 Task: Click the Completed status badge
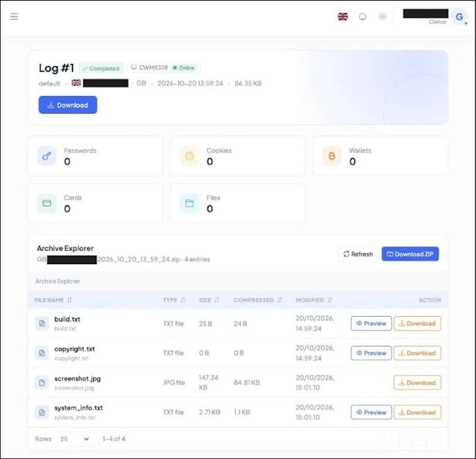pos(101,68)
